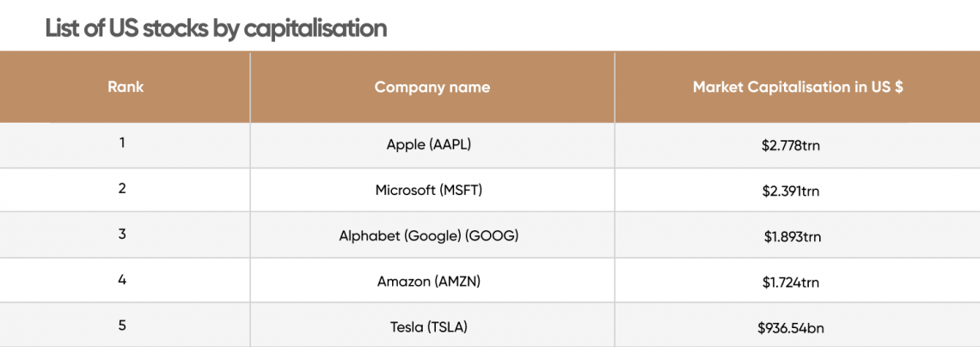
Task: Select the Rank column header
Action: pyautogui.click(x=125, y=87)
